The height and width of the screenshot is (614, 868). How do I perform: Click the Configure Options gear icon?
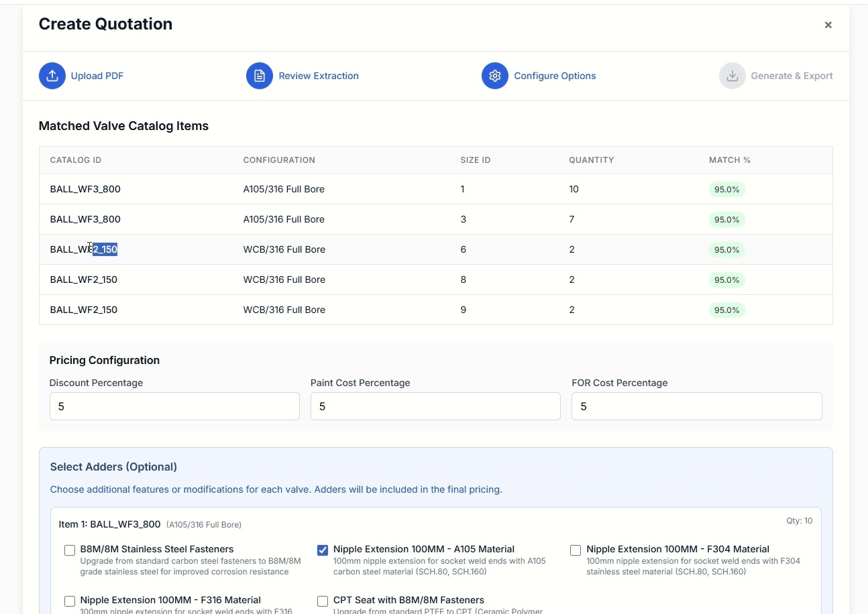[495, 76]
